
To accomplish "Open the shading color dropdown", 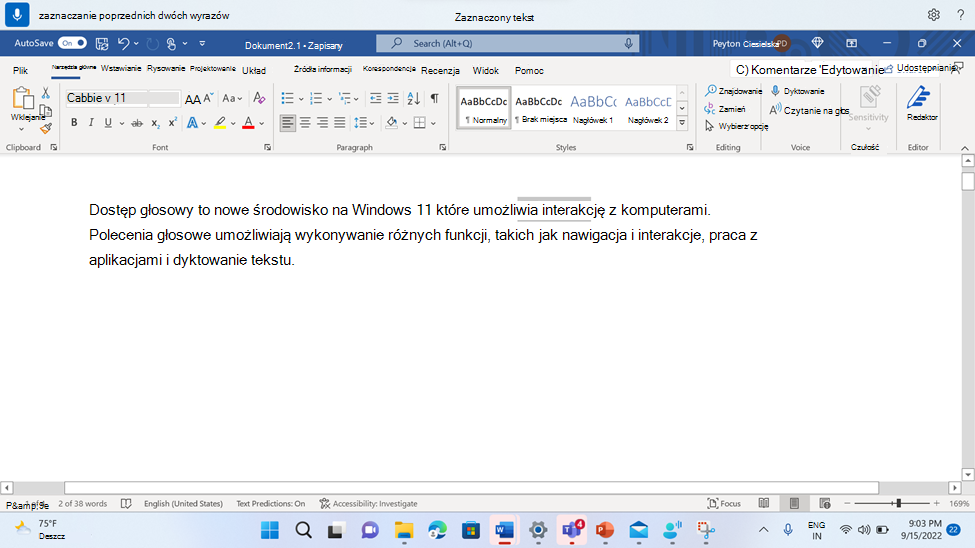I will click(405, 123).
